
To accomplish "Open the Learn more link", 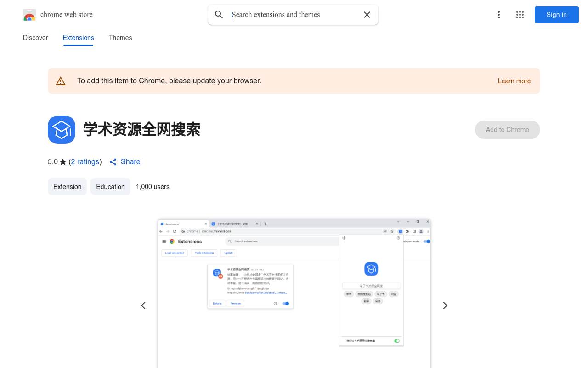I will tap(514, 81).
